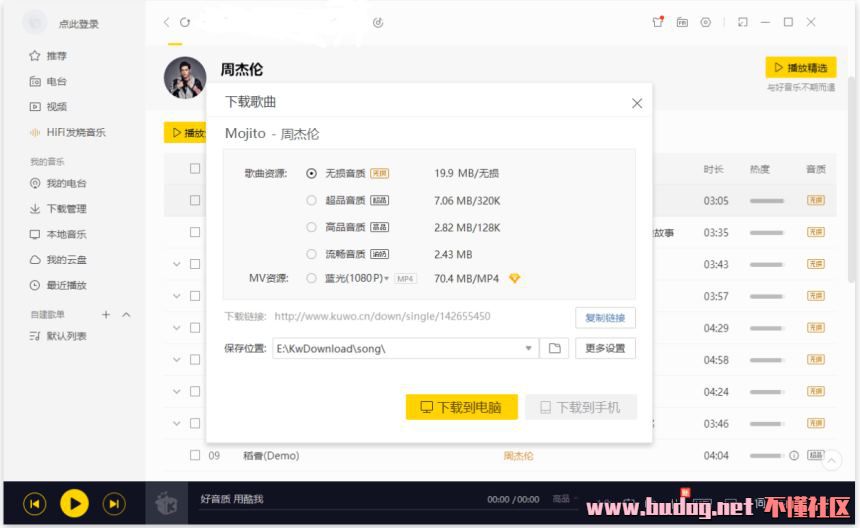Click the download link URL text
This screenshot has width=860, height=528.
(382, 316)
